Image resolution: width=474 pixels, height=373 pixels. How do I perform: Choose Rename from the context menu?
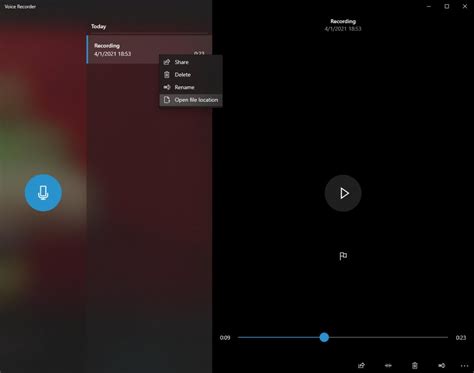pyautogui.click(x=191, y=87)
